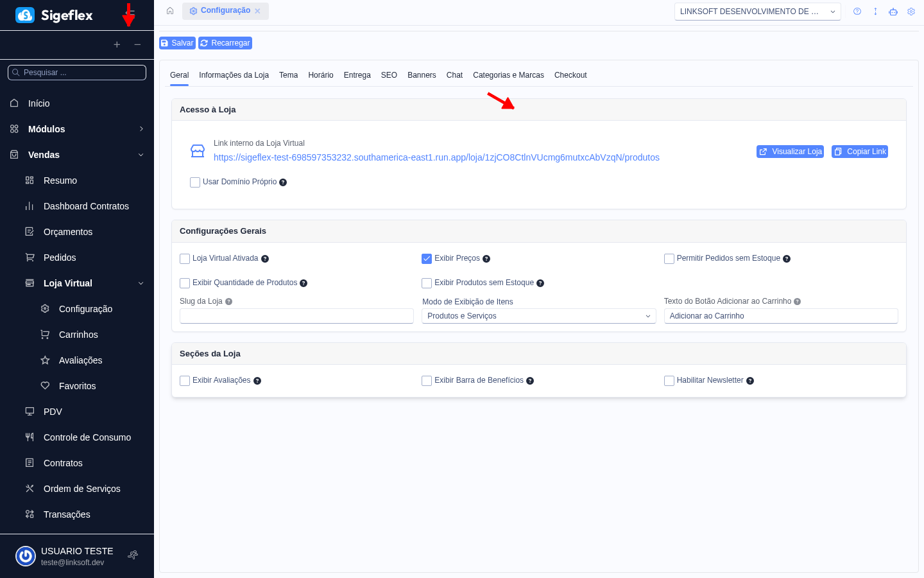924x578 pixels.
Task: Open the company selector showing LINKSOFT DESENVOLVIMENTO
Action: [x=757, y=11]
